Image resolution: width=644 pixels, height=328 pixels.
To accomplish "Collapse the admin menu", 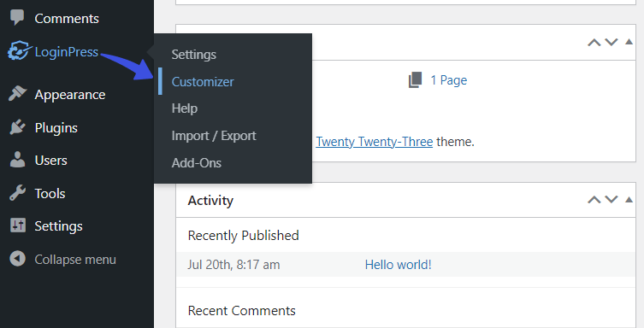I will click(x=62, y=259).
